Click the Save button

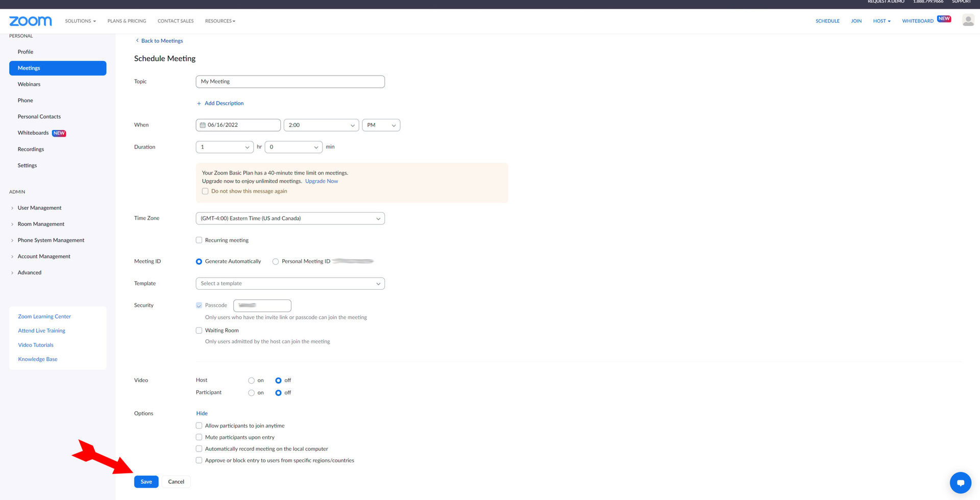tap(146, 482)
